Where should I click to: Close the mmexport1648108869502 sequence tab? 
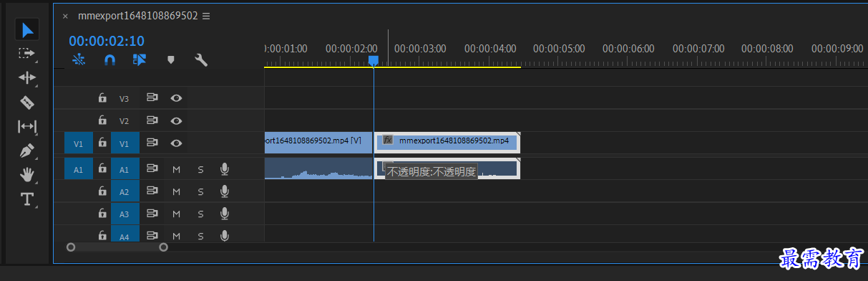click(x=65, y=16)
